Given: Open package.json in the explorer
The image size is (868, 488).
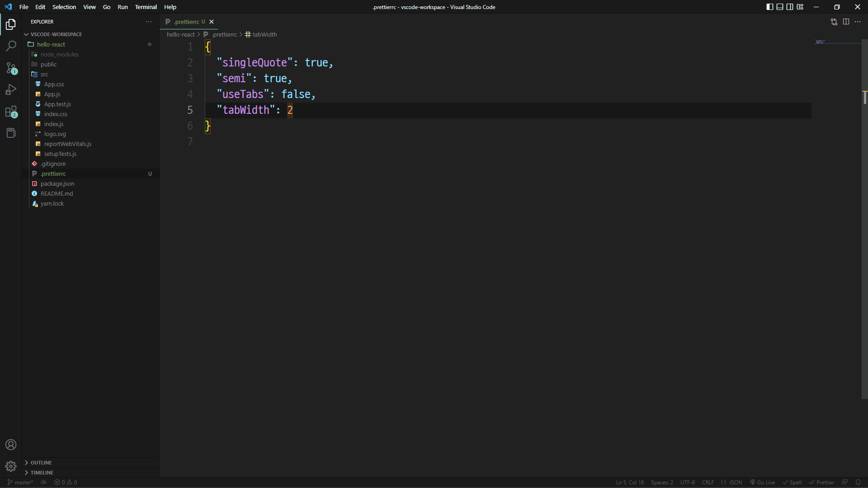Looking at the screenshot, I should tap(90, 183).
